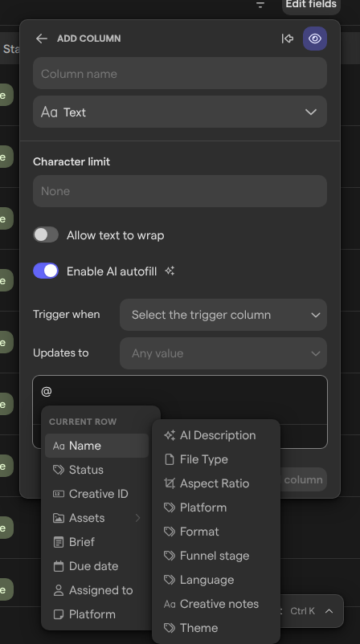This screenshot has height=644, width=360.
Task: Pick Format in the submenu
Action: pyautogui.click(x=216, y=532)
